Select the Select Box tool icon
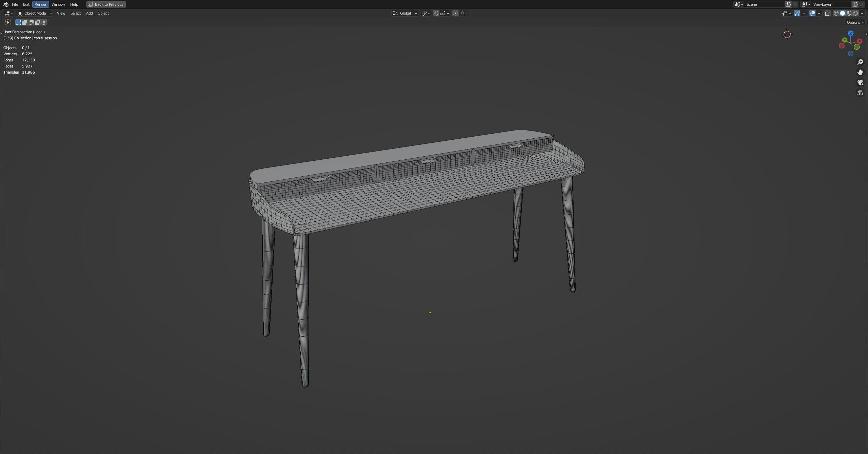This screenshot has height=454, width=868. pos(8,22)
